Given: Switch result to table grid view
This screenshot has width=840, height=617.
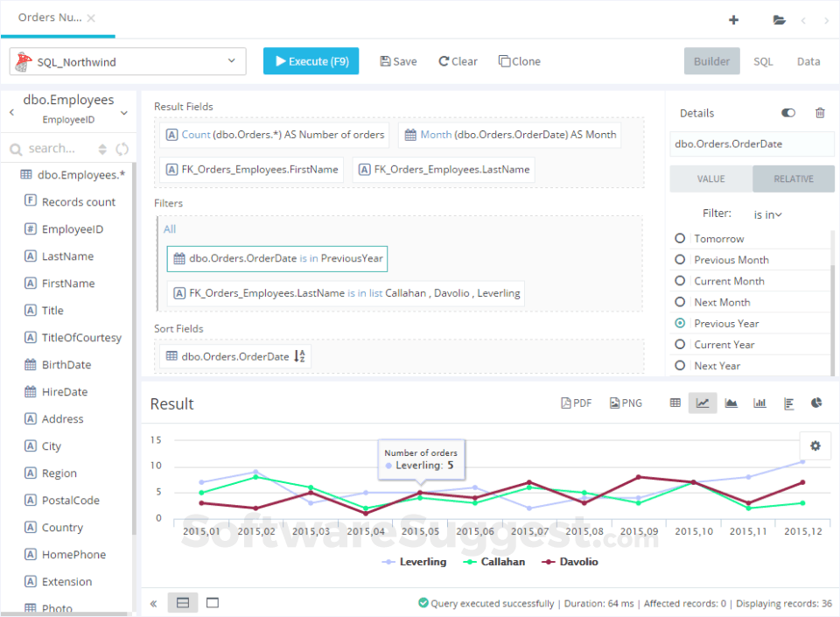Looking at the screenshot, I should (675, 403).
